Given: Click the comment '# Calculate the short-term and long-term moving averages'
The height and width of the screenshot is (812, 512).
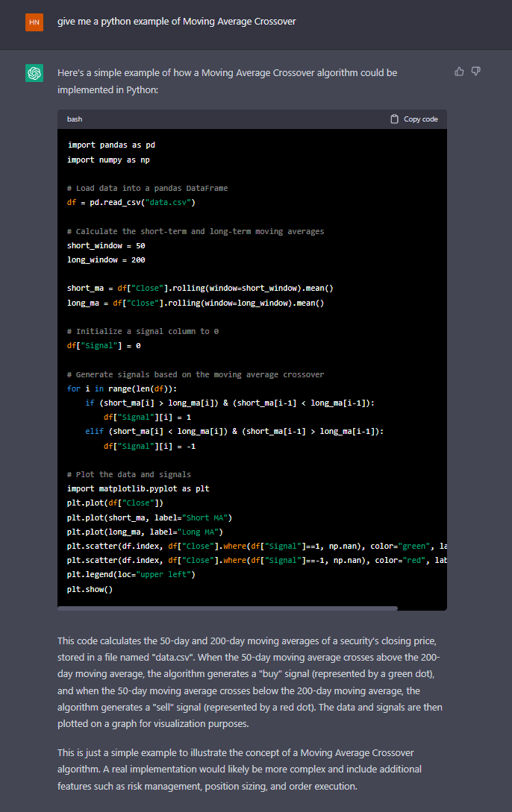Looking at the screenshot, I should coord(196,231).
